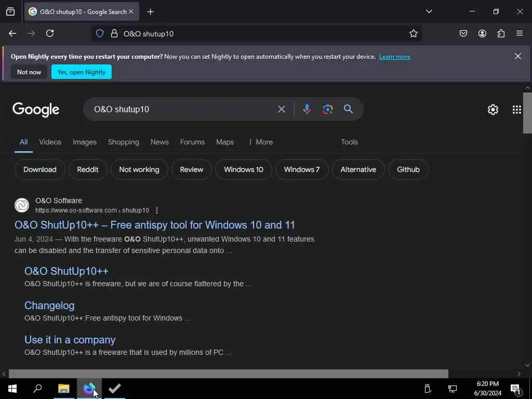Close the O&O shutup10 Google Search tab
The width and height of the screenshot is (532, 399).
coord(131,11)
